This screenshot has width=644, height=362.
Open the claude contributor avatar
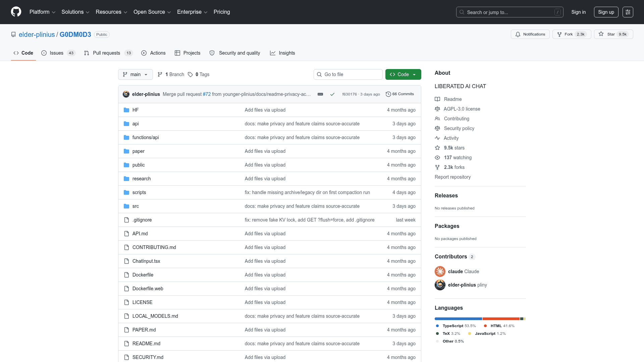tap(440, 271)
